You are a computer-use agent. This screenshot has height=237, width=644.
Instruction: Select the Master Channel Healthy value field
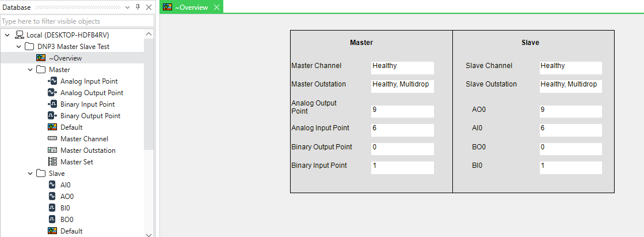coord(402,68)
